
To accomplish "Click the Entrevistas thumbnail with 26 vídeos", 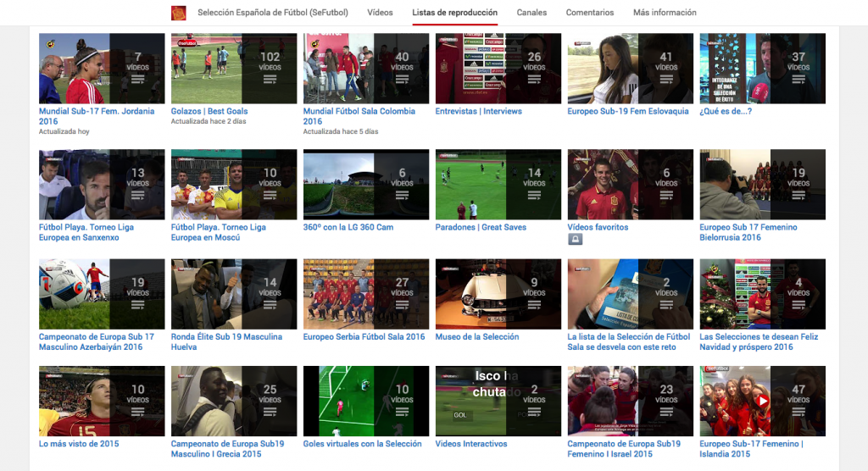I will pos(498,68).
